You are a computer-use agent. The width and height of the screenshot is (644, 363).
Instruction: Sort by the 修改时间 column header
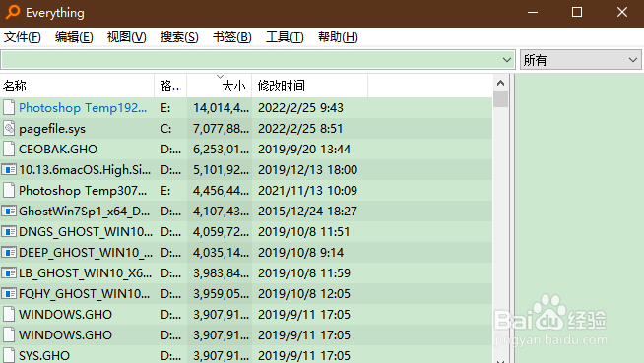click(x=309, y=86)
